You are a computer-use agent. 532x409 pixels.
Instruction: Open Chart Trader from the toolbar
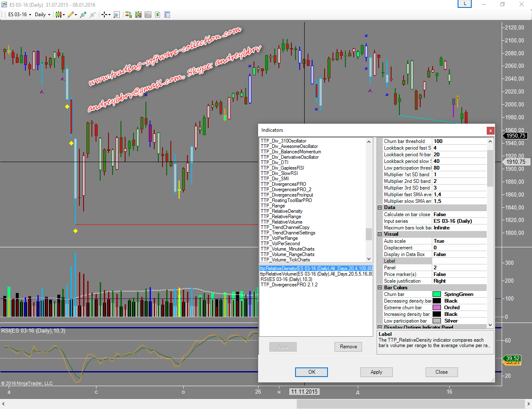click(128, 15)
